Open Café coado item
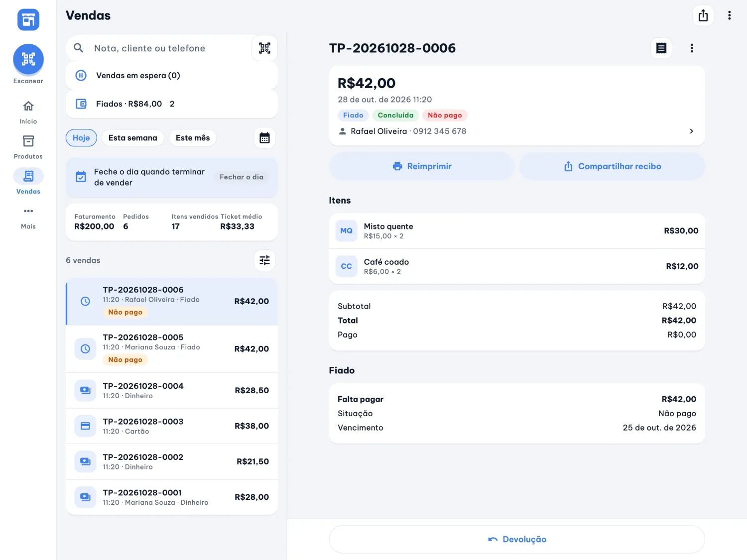747x560 pixels. click(517, 266)
